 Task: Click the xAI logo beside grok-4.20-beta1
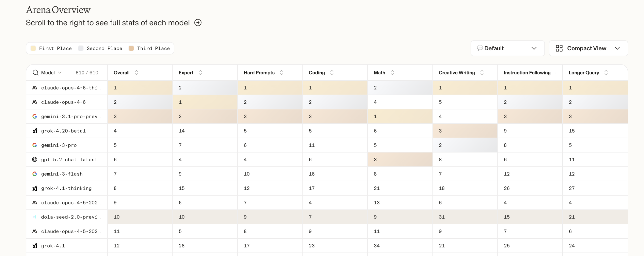click(x=35, y=131)
